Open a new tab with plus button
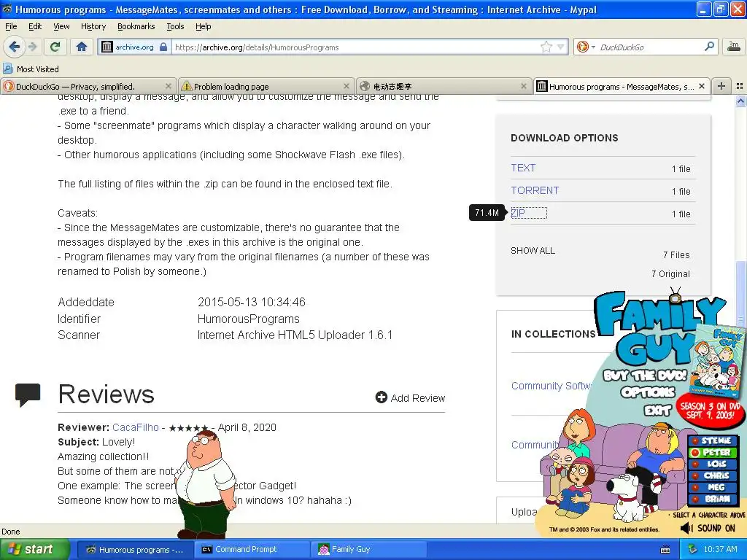The image size is (747, 560). coord(721,86)
